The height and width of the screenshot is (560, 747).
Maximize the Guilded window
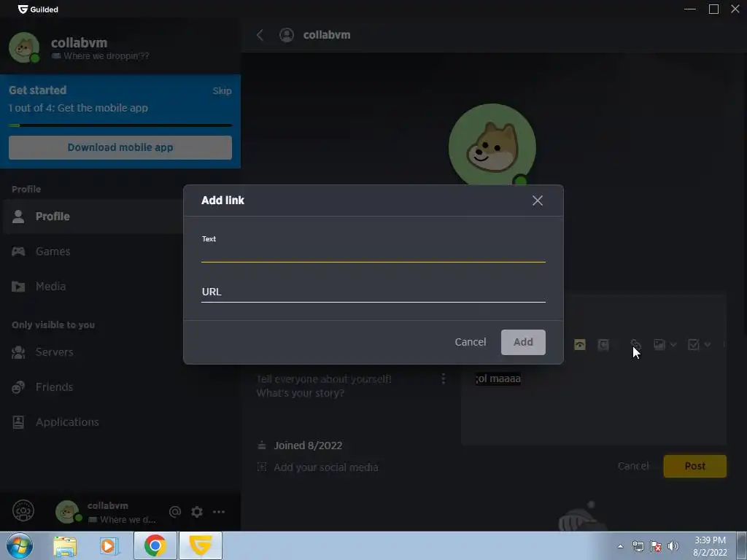713,9
